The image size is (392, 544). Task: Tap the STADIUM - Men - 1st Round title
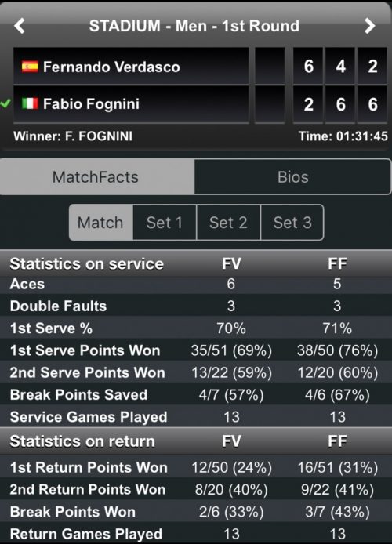(x=194, y=26)
